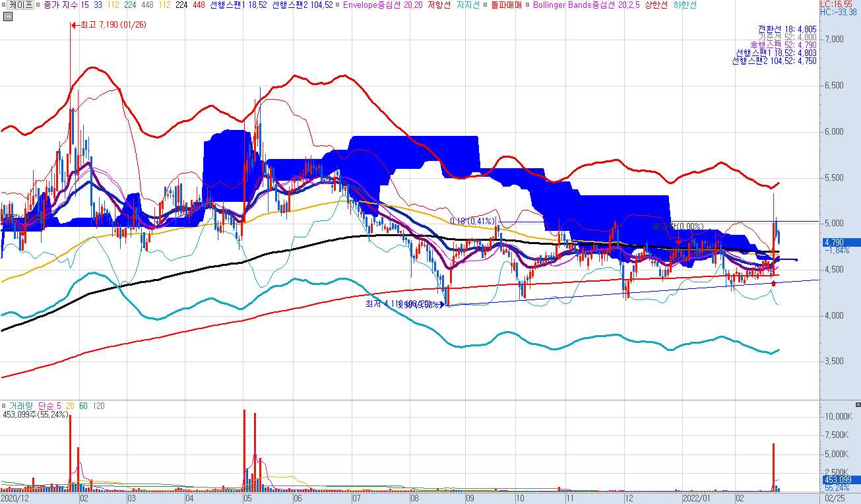Click the 후행스팬 52: 4,790 value
Image resolution: width=861 pixels, height=504 pixels.
pos(784,45)
